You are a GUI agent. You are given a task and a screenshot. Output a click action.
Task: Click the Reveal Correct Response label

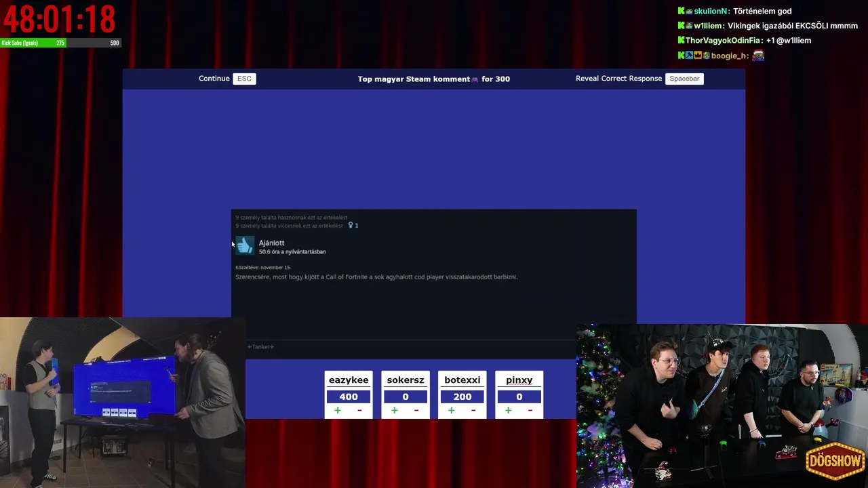click(618, 79)
